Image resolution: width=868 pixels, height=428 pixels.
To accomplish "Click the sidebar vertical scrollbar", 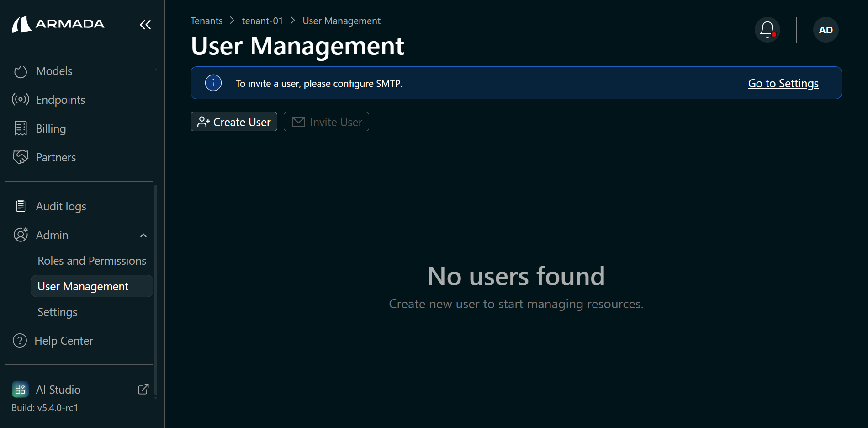I will click(156, 290).
